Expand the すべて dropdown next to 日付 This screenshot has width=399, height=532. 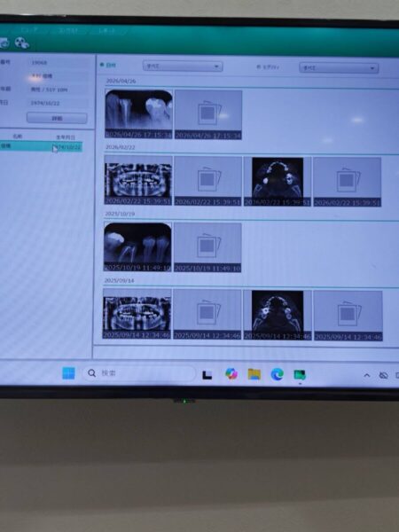[x=183, y=66]
